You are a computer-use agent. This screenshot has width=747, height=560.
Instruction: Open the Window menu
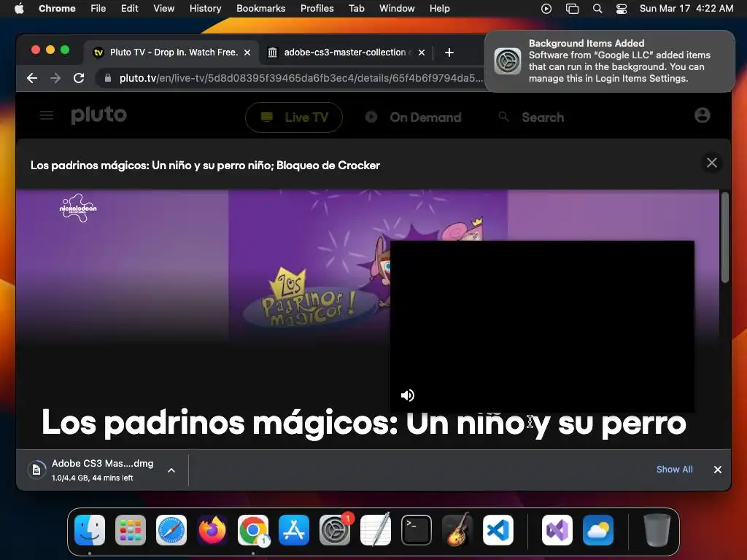[x=397, y=9]
